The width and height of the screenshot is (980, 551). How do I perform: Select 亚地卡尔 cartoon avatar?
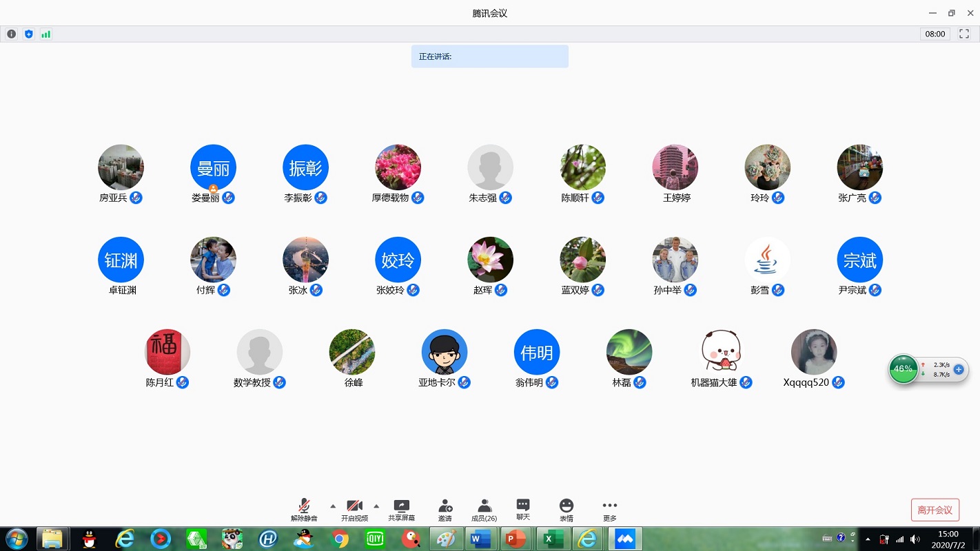pos(444,352)
